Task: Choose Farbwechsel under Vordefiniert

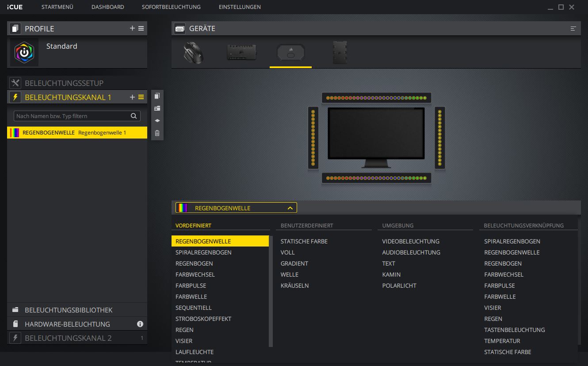Action: [195, 274]
